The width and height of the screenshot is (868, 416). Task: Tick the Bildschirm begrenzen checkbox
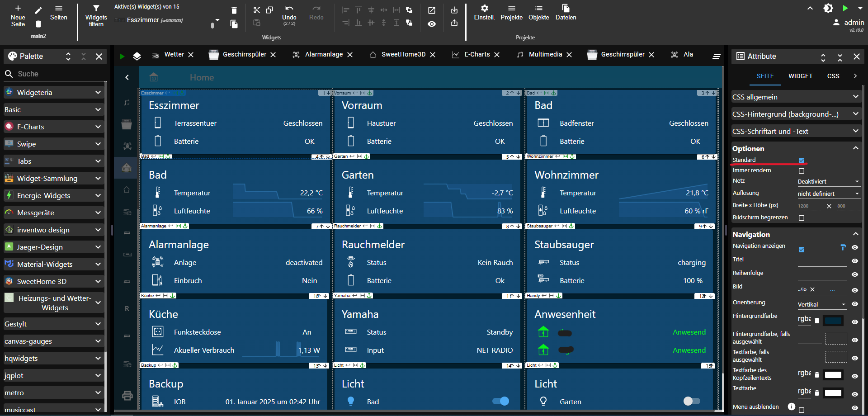coord(802,218)
